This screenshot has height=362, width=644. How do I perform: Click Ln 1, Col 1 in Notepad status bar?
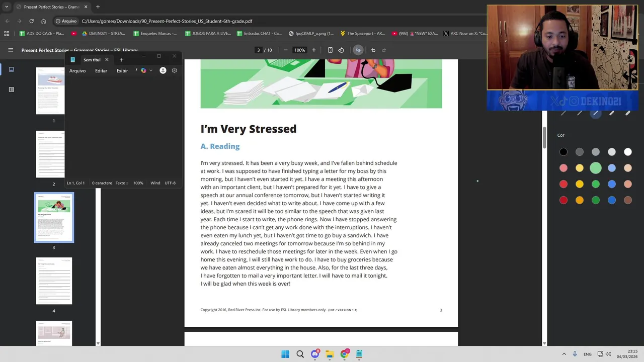click(x=75, y=183)
